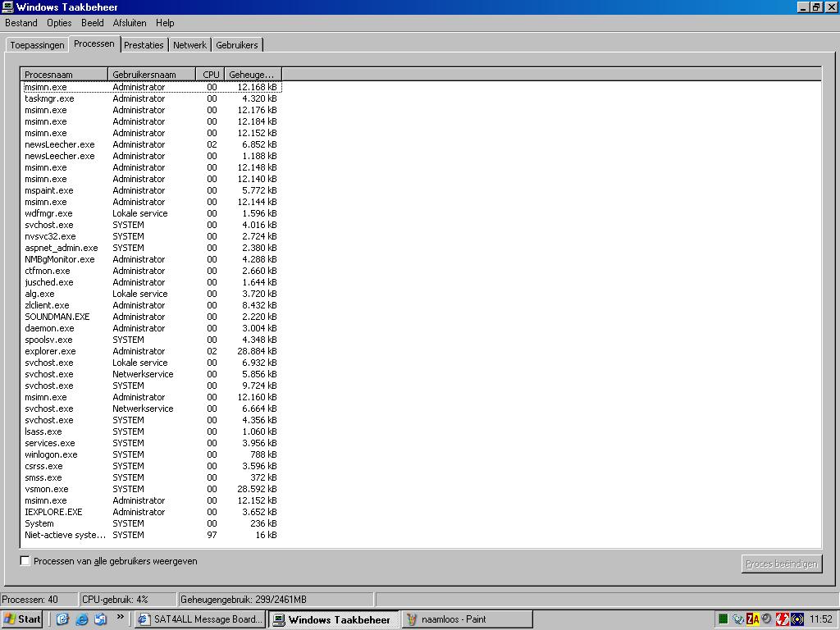Select the Niet-actieve systeem process row
The height and width of the screenshot is (630, 840).
coord(152,535)
